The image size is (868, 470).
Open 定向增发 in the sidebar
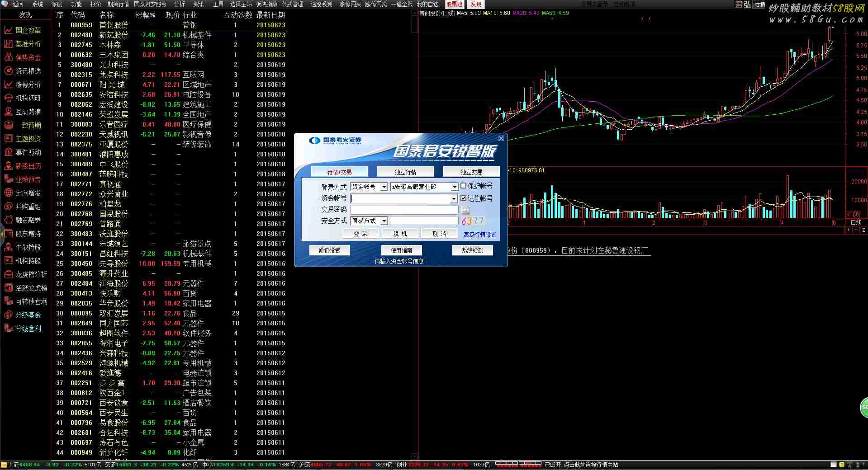pyautogui.click(x=23, y=193)
